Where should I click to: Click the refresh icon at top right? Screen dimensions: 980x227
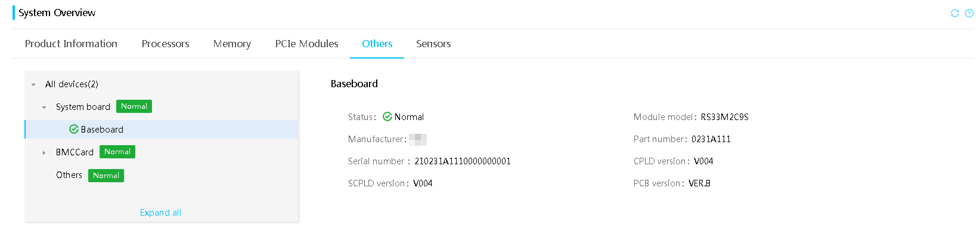[x=954, y=13]
